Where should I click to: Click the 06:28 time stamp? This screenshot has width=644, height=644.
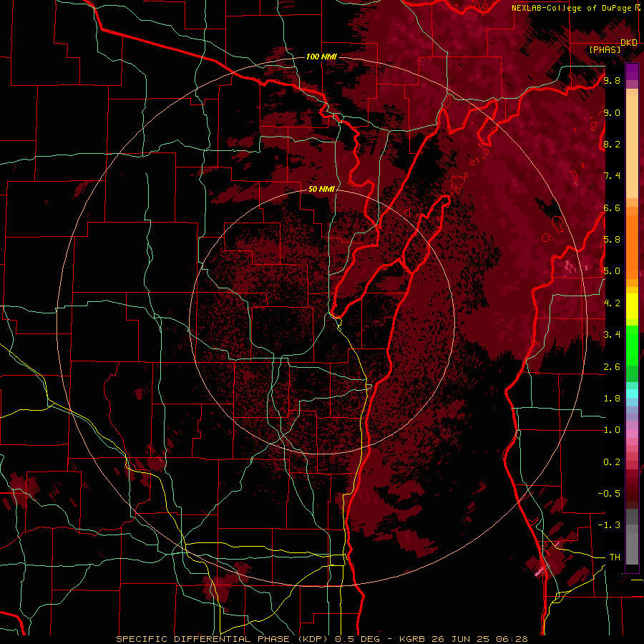(512, 639)
